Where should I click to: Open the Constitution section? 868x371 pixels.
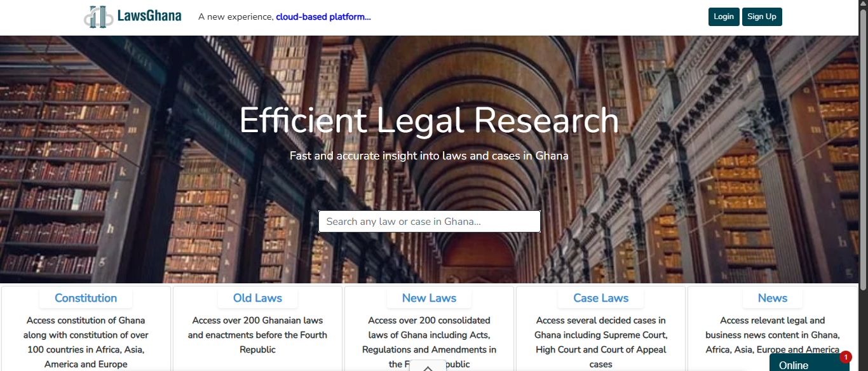(86, 298)
